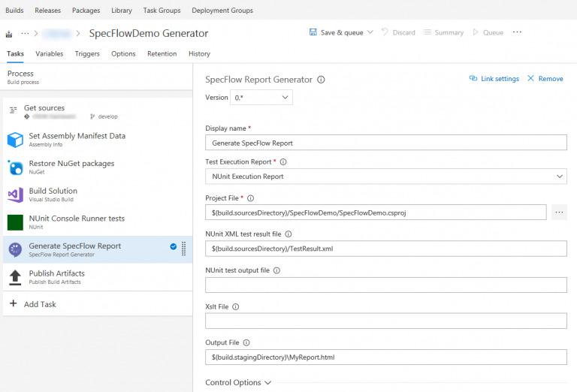This screenshot has height=392, width=577.
Task: Click the Xslt File info icon
Action: (x=236, y=306)
